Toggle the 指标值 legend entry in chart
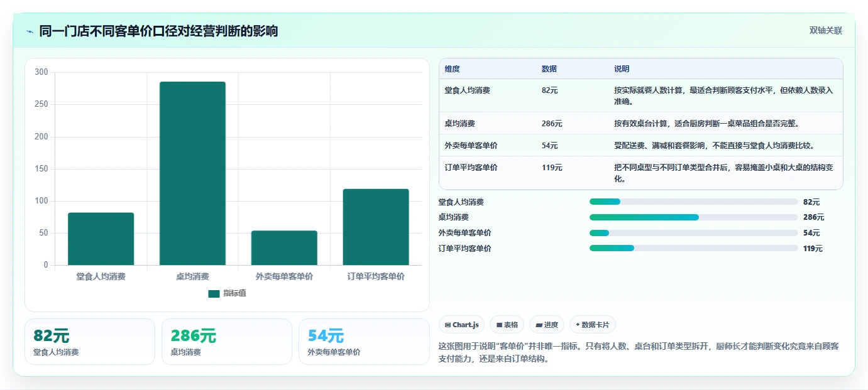The height and width of the screenshot is (390, 868). coord(228,293)
